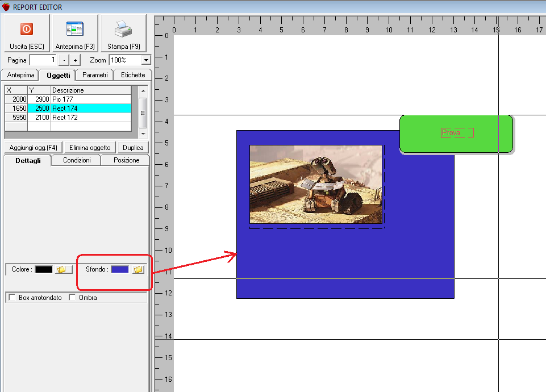546x392 pixels.
Task: Open the Condizioni tab
Action: click(77, 160)
